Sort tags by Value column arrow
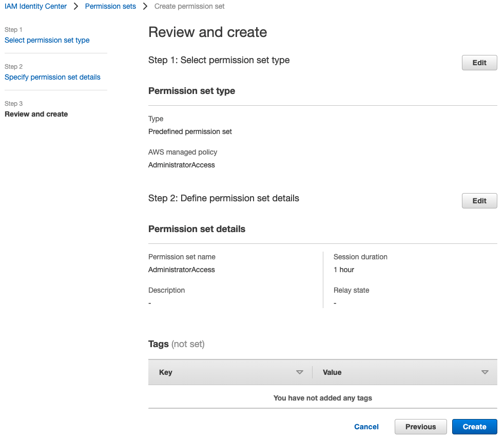The width and height of the screenshot is (504, 438). tap(484, 372)
